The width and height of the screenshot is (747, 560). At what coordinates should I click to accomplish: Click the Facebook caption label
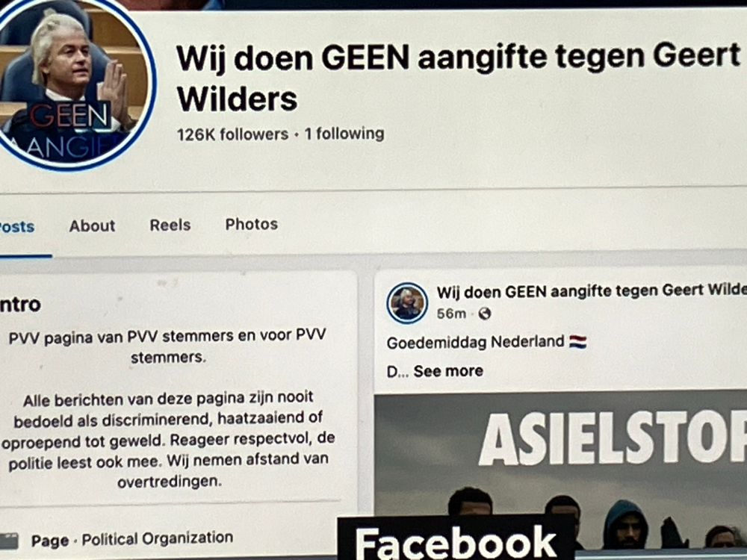pyautogui.click(x=456, y=541)
